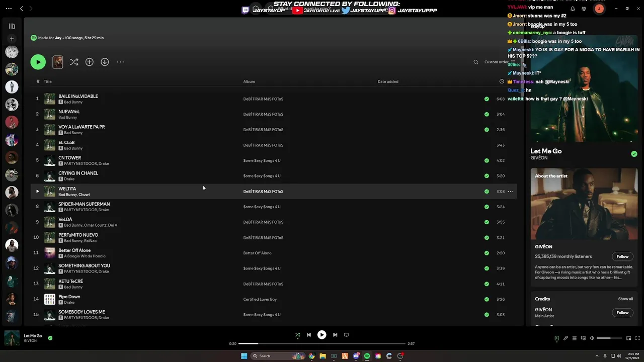The width and height of the screenshot is (644, 362).
Task: Open File Explorer from the taskbar
Action: [x=323, y=356]
